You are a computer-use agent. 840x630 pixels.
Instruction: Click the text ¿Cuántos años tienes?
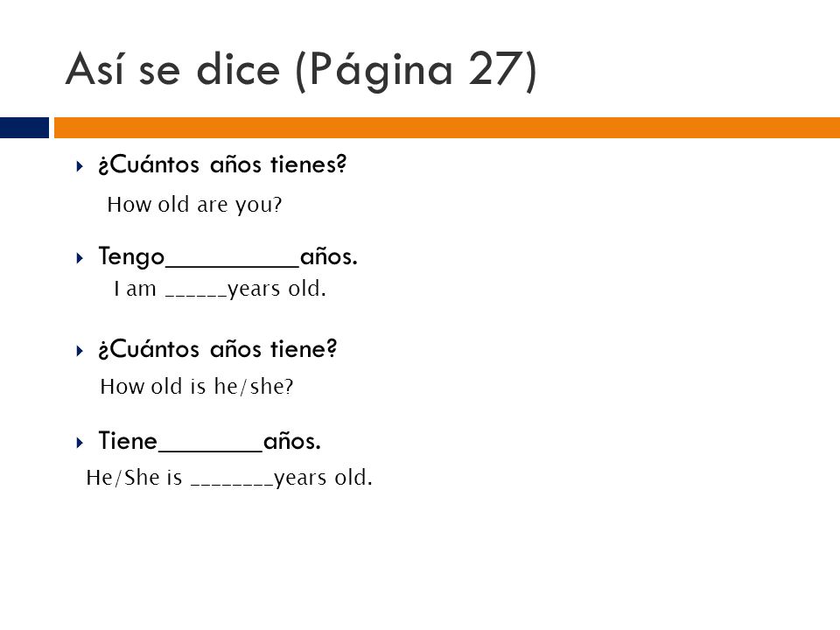coord(222,164)
